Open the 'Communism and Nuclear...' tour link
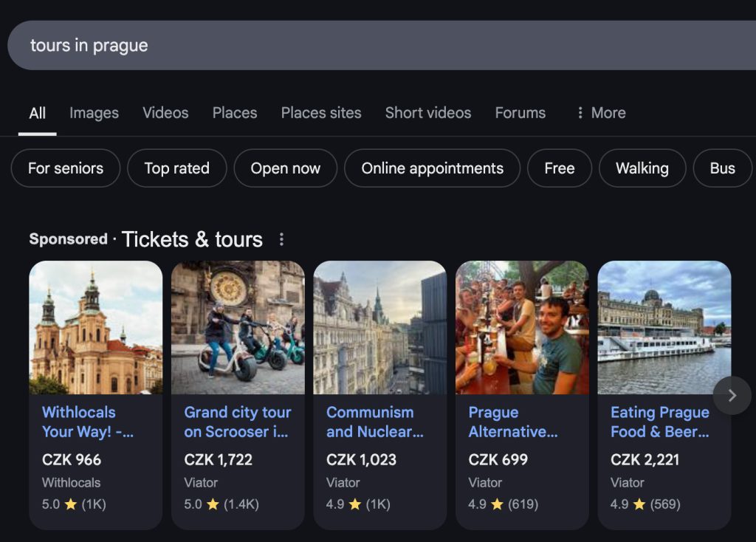 point(375,422)
